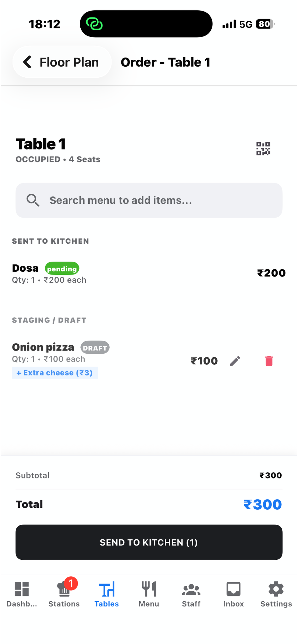This screenshot has width=298, height=644.
Task: Go back to Floor Plan
Action: [62, 62]
